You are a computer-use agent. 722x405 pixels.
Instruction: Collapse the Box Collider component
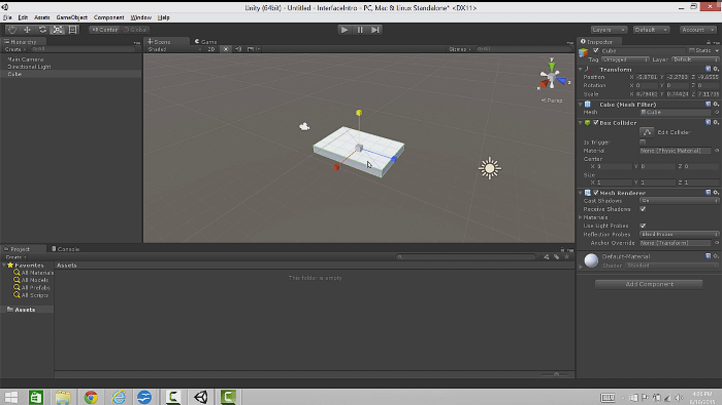coord(581,123)
